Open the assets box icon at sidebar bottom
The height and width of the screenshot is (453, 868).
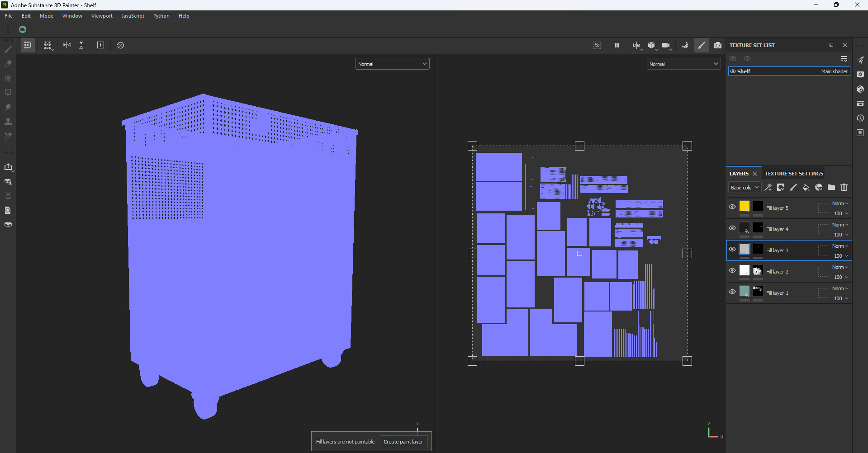tap(8, 225)
